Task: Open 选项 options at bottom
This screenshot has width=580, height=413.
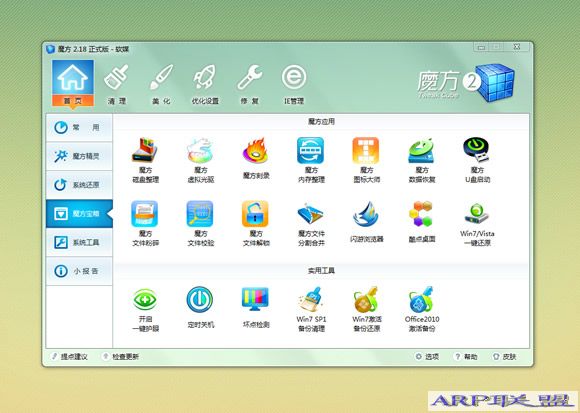Action: tap(427, 357)
